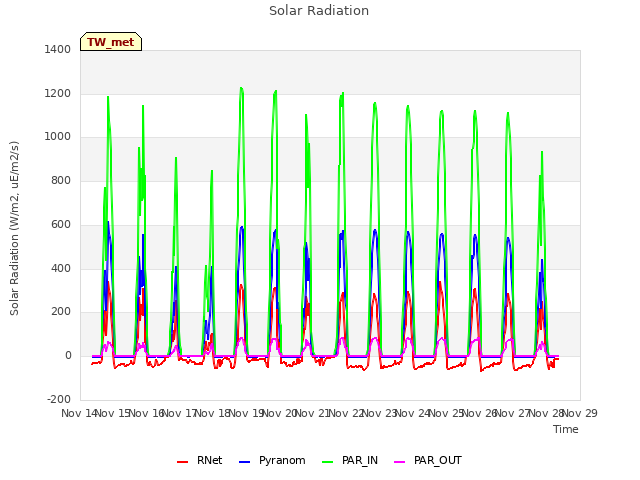This screenshot has width=640, height=480.
Task: Click the 800 y-axis tick label
Action: coord(61,180)
